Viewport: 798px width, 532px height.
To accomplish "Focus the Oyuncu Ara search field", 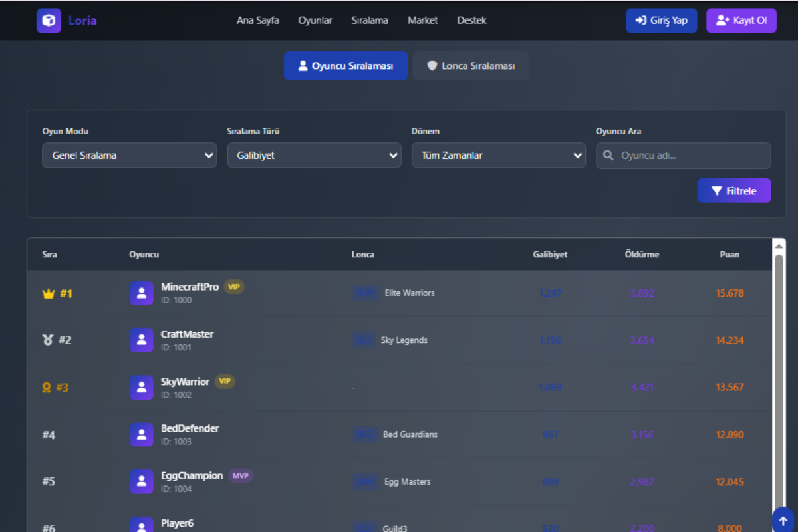I will pyautogui.click(x=692, y=156).
